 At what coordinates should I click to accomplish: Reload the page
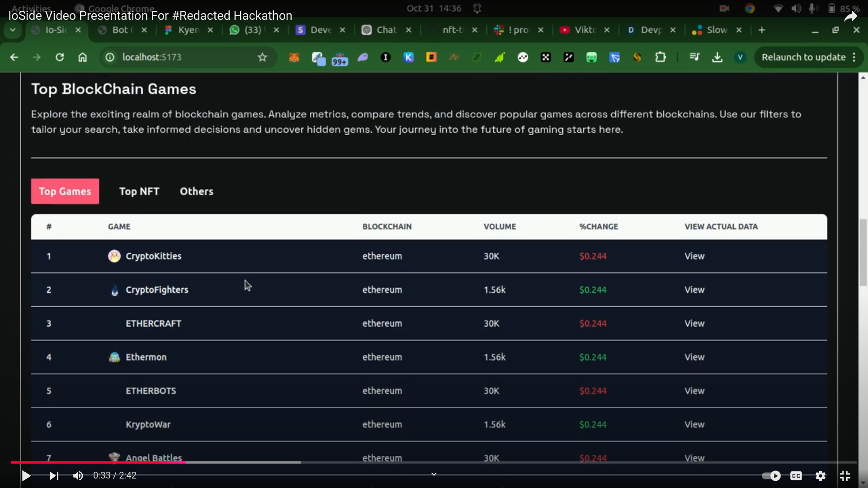tap(59, 57)
